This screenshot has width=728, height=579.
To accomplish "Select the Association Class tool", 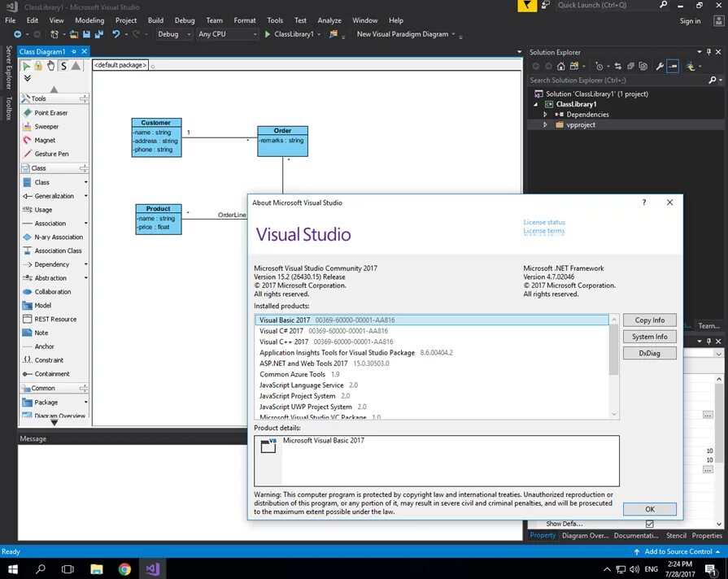I will tap(52, 250).
